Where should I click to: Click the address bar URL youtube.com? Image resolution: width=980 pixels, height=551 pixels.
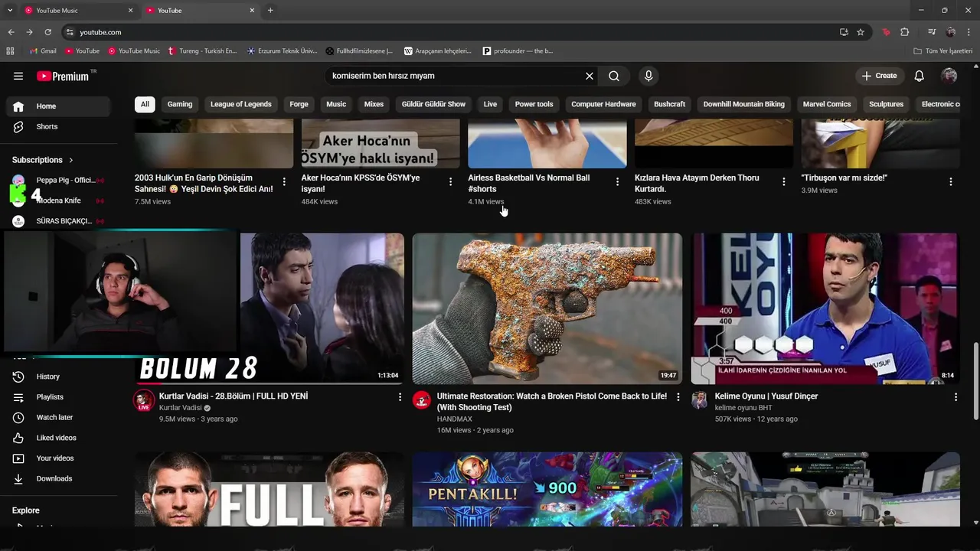100,32
